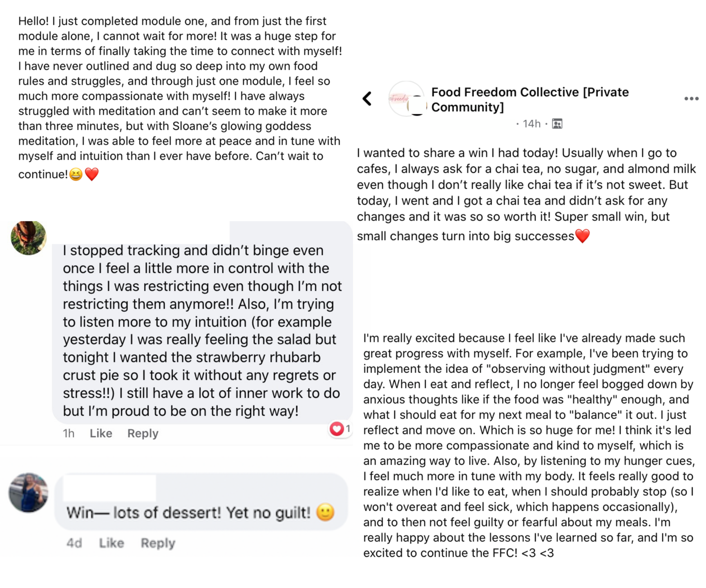This screenshot has width=706, height=588.
Task: Click the 1h comment timestamp
Action: point(69,433)
